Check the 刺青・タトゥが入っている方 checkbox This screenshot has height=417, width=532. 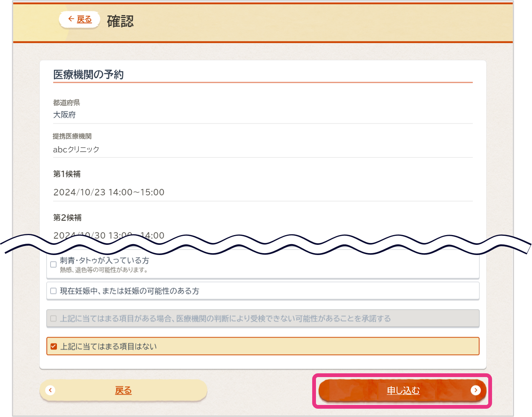point(54,264)
